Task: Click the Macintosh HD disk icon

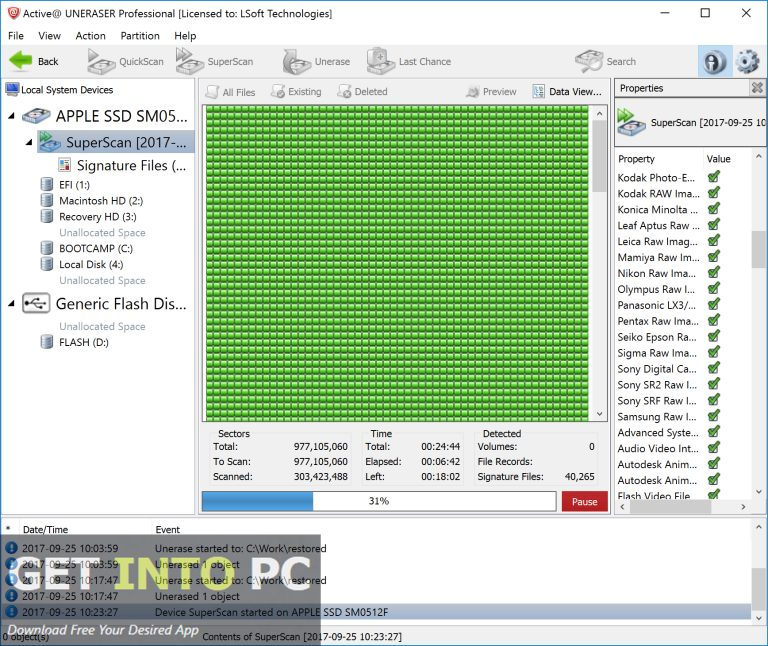Action: pos(47,200)
